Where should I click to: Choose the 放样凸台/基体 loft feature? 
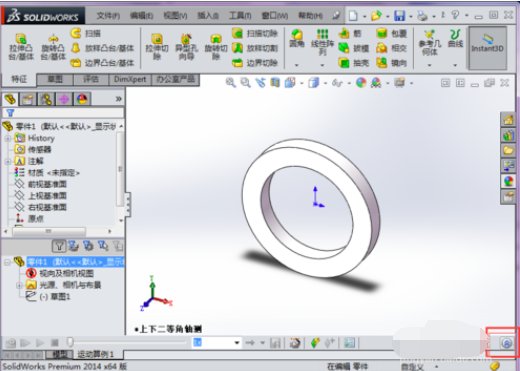coord(103,48)
